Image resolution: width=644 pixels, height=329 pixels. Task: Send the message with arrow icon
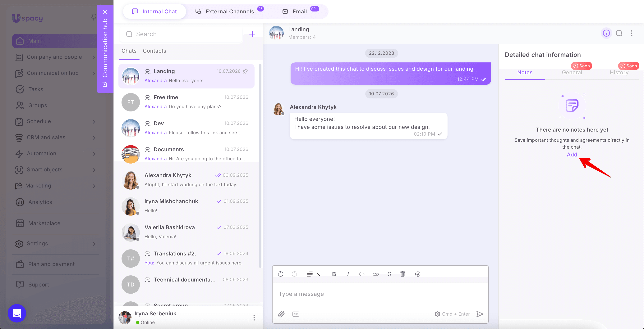click(x=480, y=314)
